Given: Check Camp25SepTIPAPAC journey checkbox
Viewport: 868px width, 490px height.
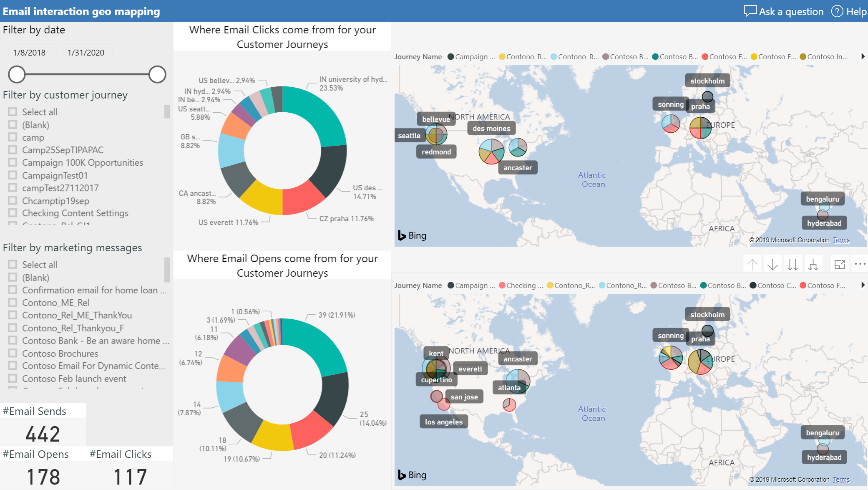Looking at the screenshot, I should pos(13,150).
